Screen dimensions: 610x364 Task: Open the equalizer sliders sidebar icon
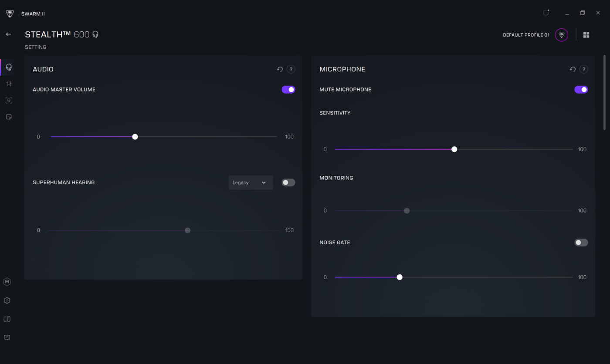pyautogui.click(x=8, y=84)
